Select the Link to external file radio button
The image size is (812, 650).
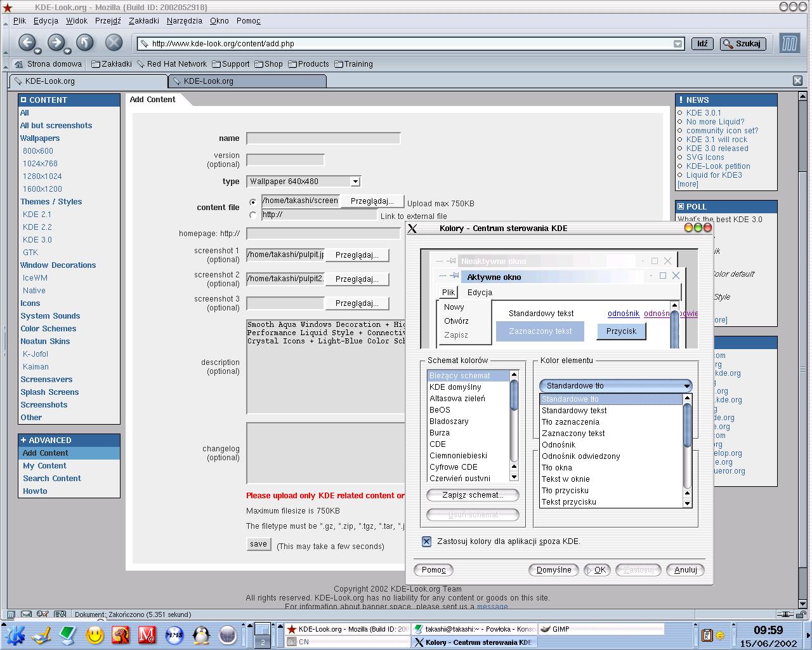253,215
